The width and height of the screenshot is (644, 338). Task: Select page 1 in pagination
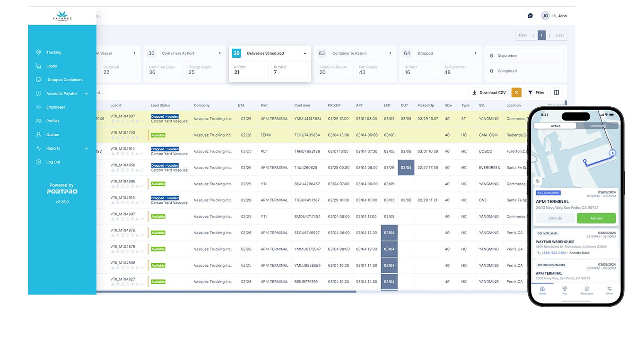click(x=542, y=35)
